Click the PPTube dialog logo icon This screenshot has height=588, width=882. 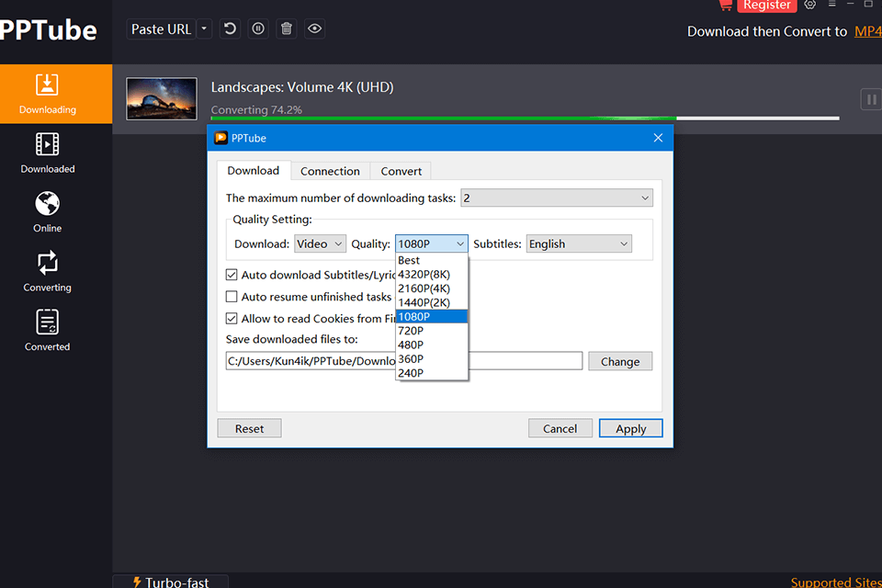(221, 138)
